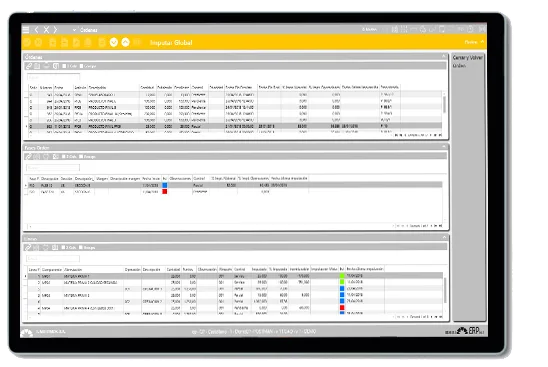Toggle the second checkbox in bottom panel toolbar
Viewport: 548px width, 367px height.
(81, 247)
